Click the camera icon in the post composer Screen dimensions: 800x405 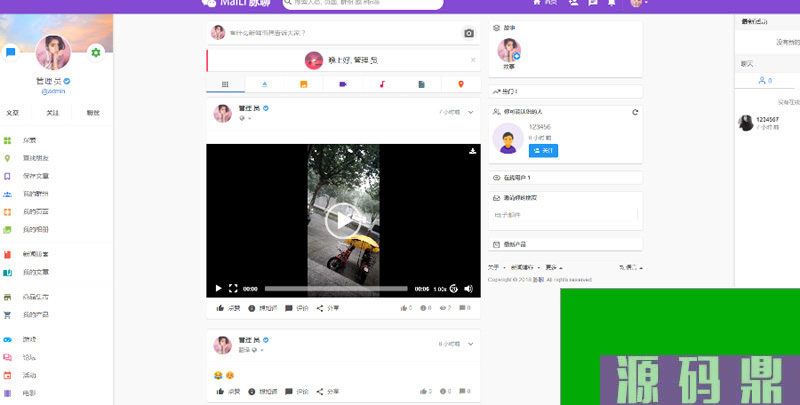click(469, 33)
